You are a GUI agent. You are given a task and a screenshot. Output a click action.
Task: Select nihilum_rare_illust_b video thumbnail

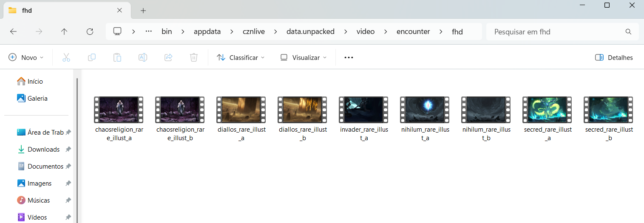(x=486, y=110)
